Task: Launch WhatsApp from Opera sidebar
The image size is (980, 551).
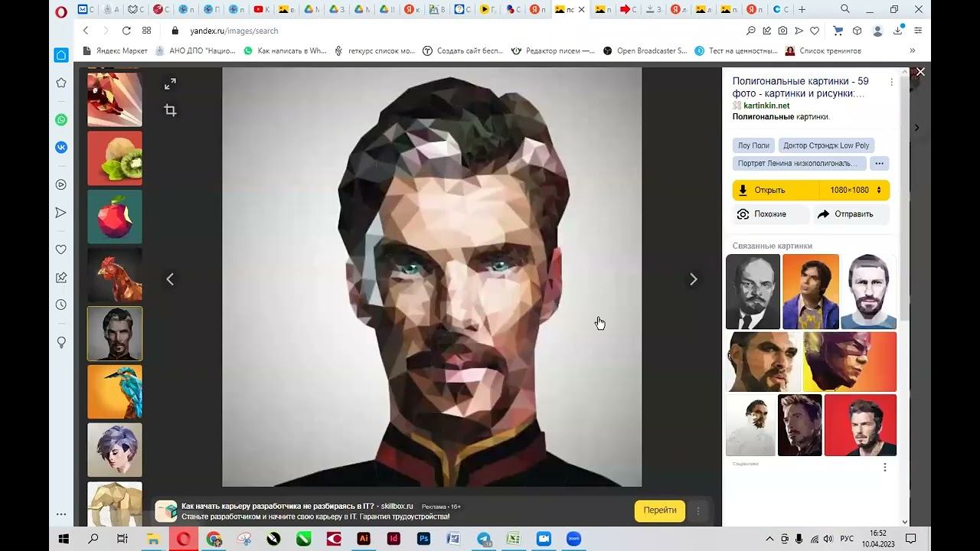Action: (x=61, y=119)
